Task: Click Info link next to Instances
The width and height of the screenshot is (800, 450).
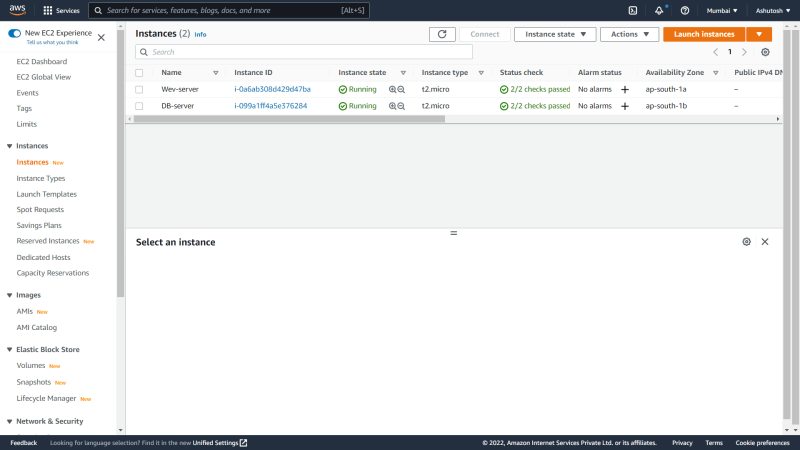Action: coord(200,35)
